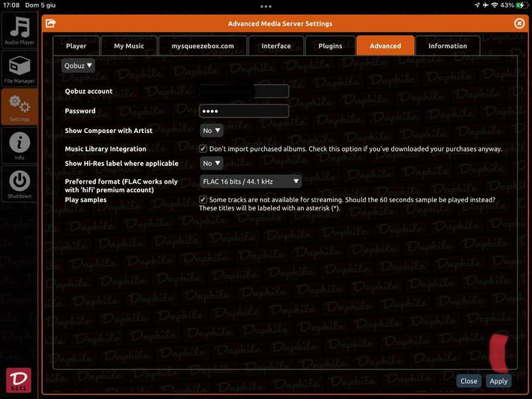Toggle the Music Library Integration checkbox

coord(203,149)
